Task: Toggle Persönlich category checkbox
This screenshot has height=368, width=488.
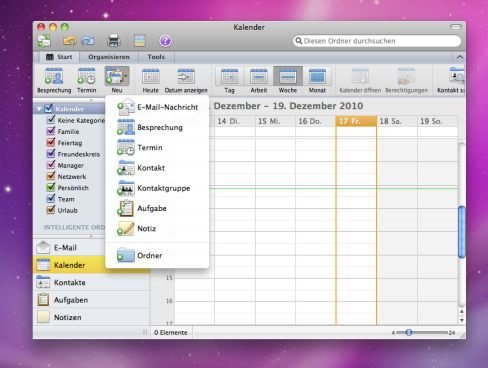Action: click(x=51, y=187)
